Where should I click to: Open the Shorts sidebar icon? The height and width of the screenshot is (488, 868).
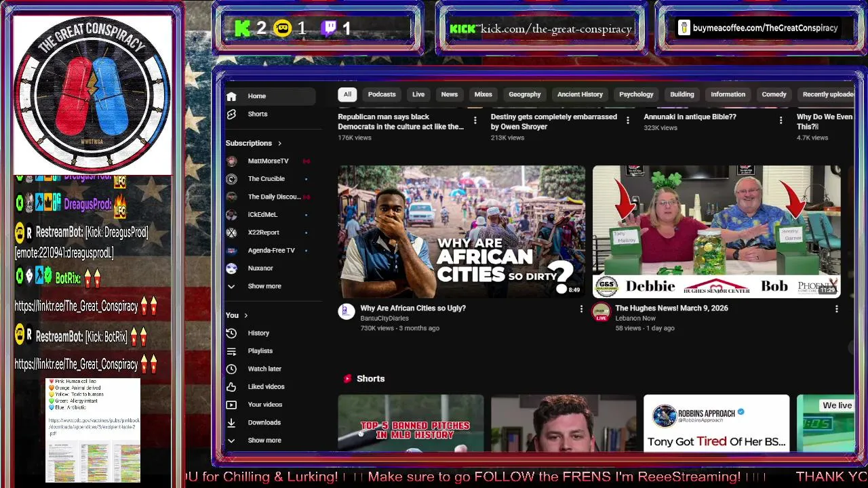[x=231, y=114]
